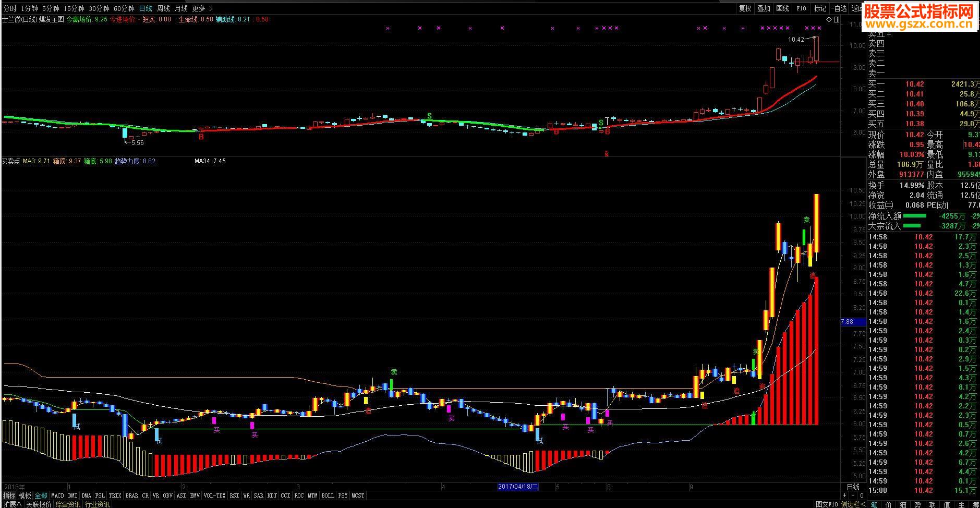Apply the CCI indicator

pyautogui.click(x=285, y=495)
